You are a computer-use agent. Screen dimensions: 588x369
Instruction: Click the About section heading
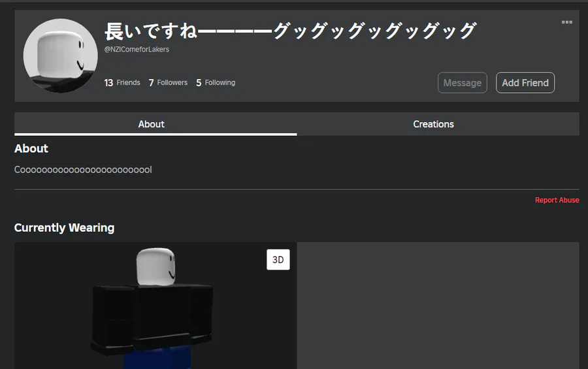point(31,148)
